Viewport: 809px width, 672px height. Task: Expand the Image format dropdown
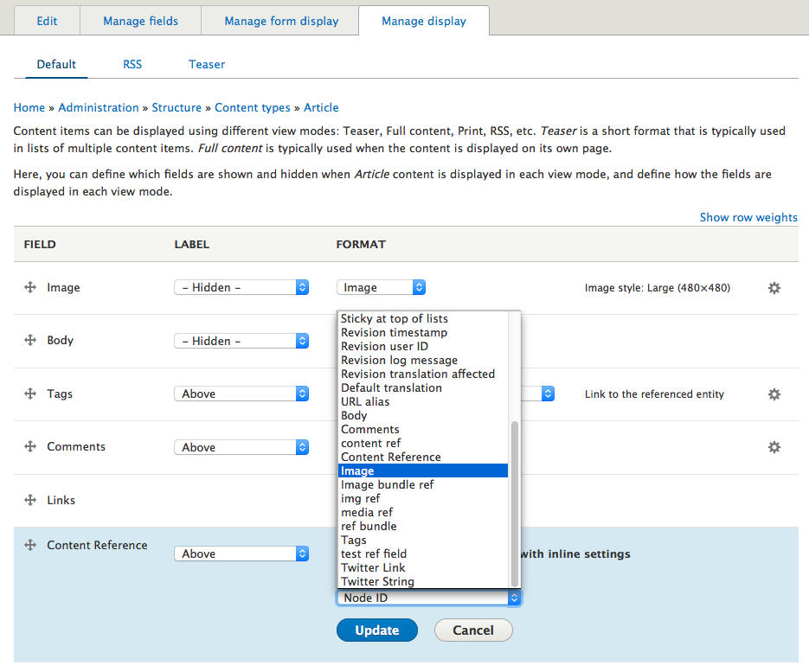(381, 288)
